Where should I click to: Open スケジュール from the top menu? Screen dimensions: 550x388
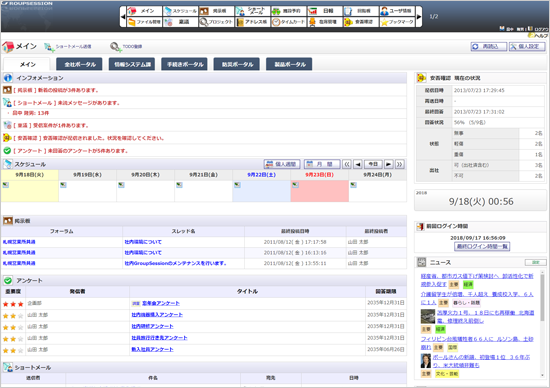coord(181,11)
